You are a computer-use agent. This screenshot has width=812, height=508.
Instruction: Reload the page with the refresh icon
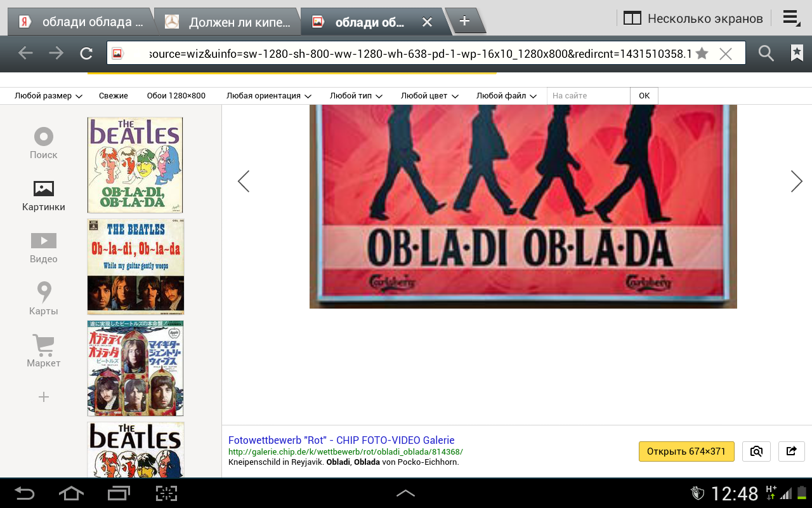click(86, 53)
